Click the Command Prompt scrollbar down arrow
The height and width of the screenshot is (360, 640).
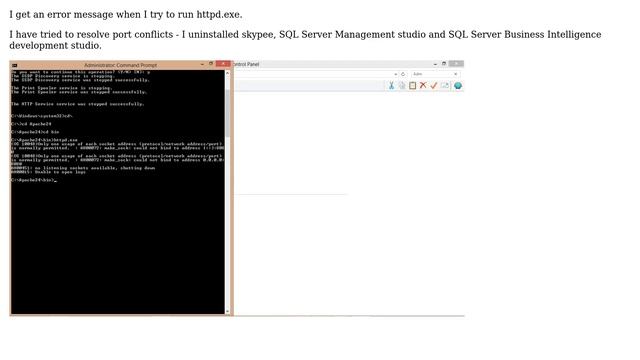point(227,311)
